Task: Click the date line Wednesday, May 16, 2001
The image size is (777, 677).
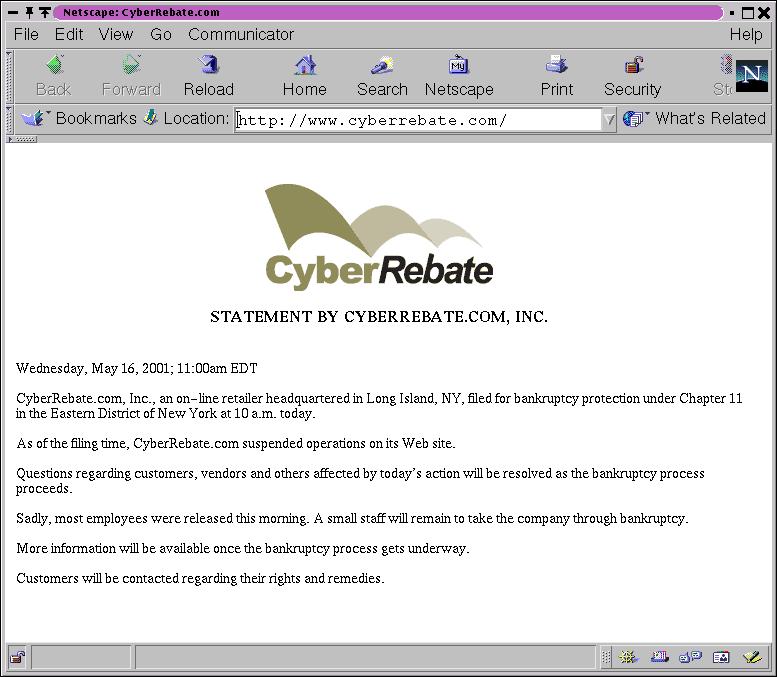Action: pos(137,368)
